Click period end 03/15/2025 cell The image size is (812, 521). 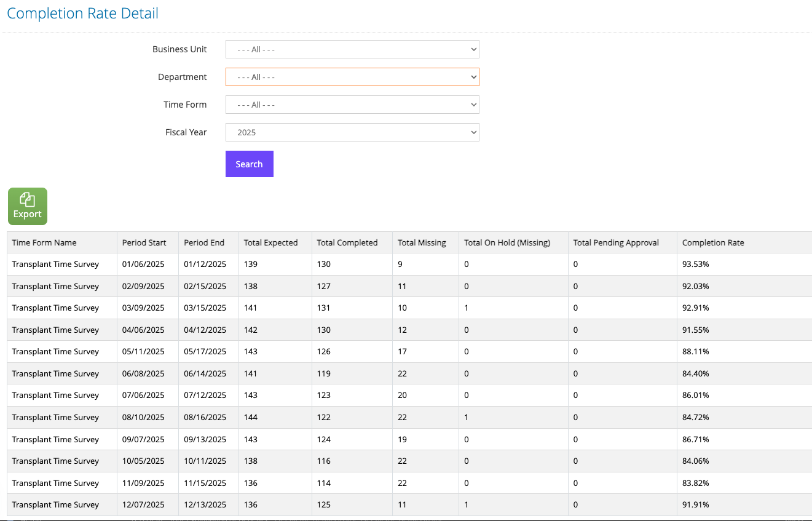click(x=208, y=308)
